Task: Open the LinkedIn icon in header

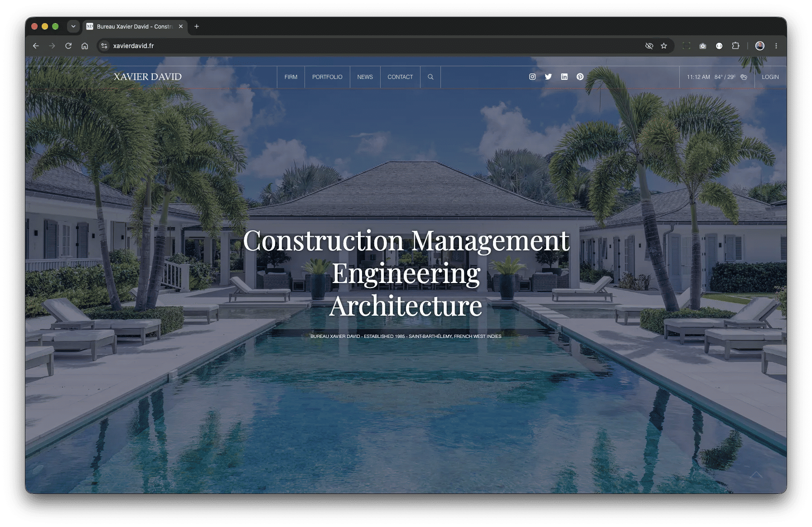Action: pyautogui.click(x=564, y=77)
